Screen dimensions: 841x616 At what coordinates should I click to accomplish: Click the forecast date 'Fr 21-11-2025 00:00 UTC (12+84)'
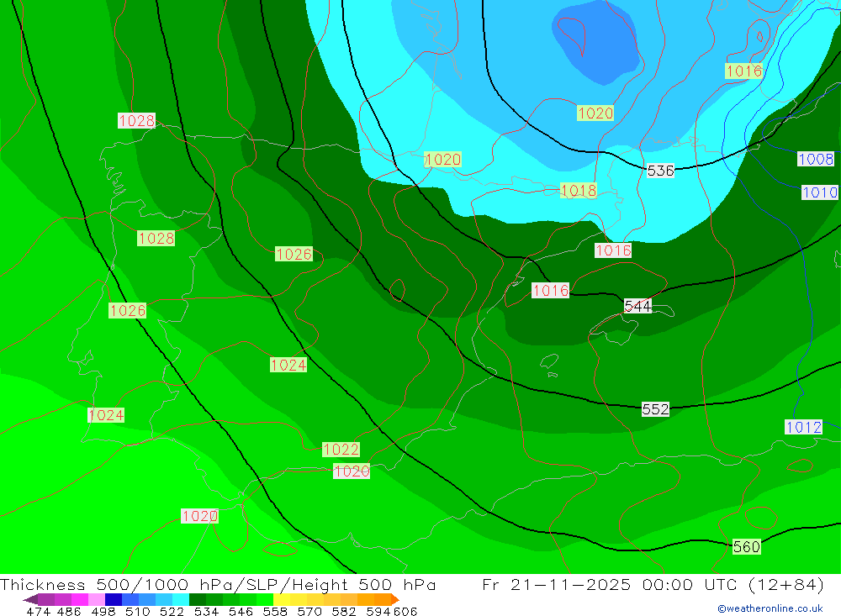coord(653,584)
